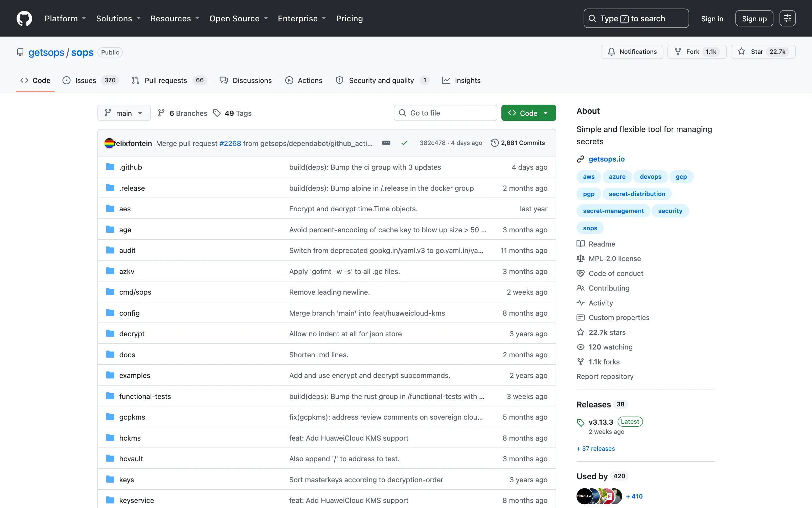Click the MPL-2.0 license link
812x508 pixels.
(615, 258)
